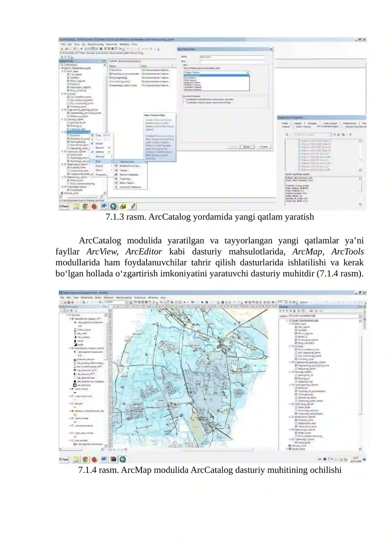Toggle second checked layer checkbox in ArcMap contents
The width and height of the screenshot is (392, 554).
73,348
